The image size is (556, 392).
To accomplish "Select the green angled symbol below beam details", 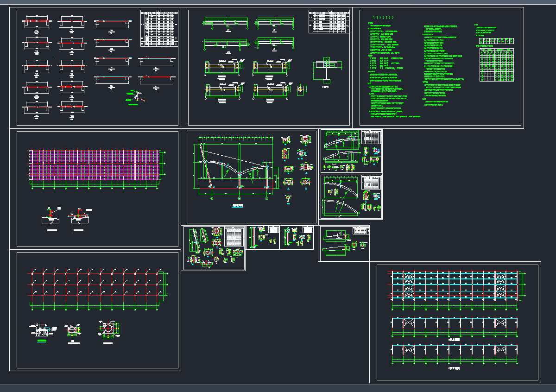I will (x=137, y=96).
